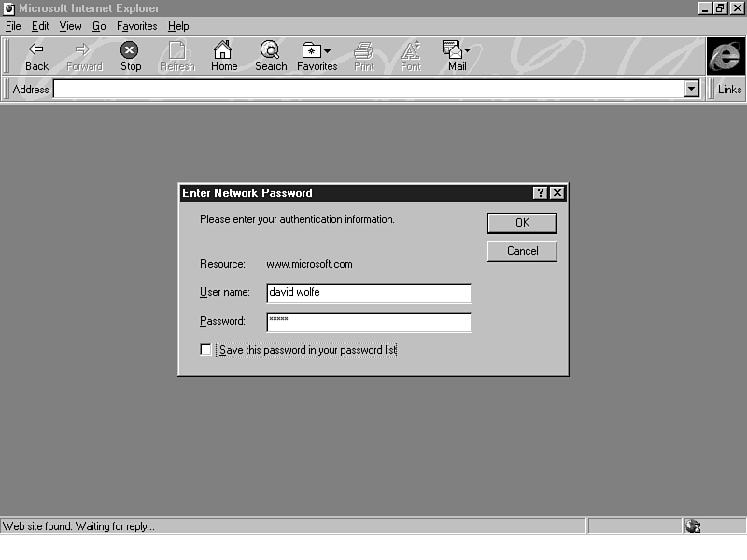This screenshot has height=560, width=747.
Task: Click the Internet Explorer title bar icon
Action: [x=8, y=8]
